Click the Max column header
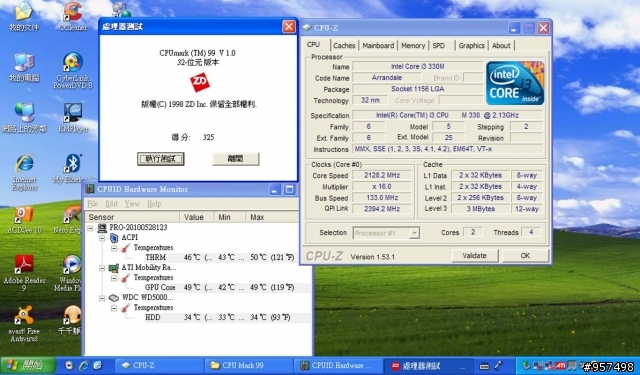 pyautogui.click(x=272, y=217)
